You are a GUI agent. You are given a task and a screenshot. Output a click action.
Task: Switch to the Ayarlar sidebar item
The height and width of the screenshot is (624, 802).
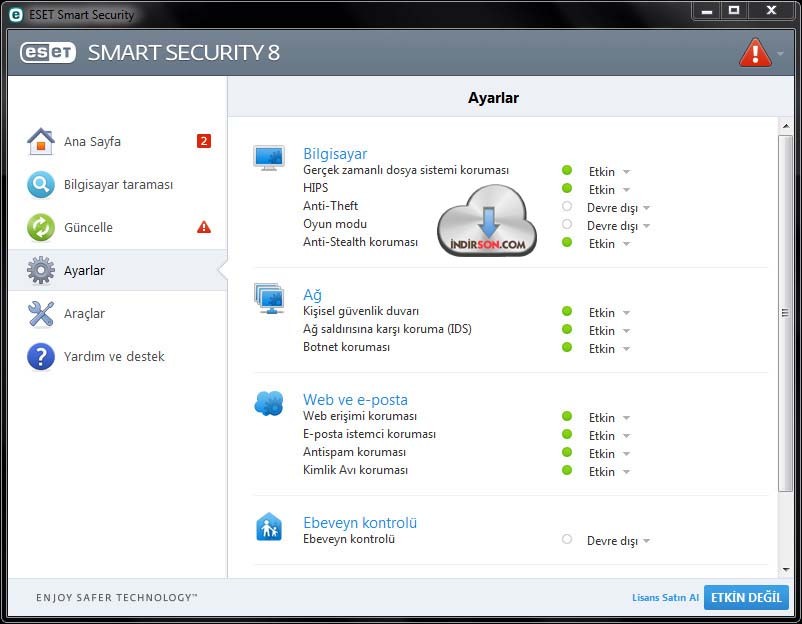(118, 270)
